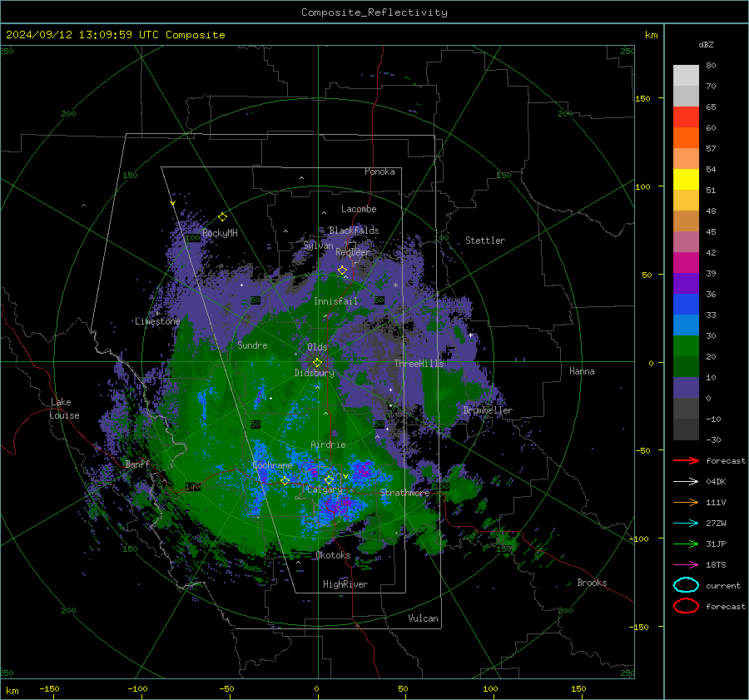The image size is (749, 700).
Task: Click the Sylvan label on map
Action: click(x=318, y=246)
